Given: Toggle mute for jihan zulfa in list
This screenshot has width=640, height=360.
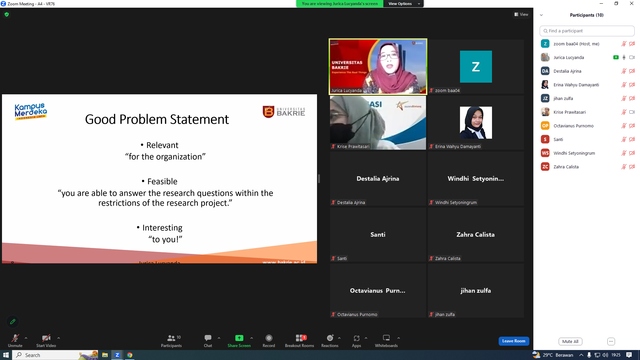Looking at the screenshot, I should [624, 98].
